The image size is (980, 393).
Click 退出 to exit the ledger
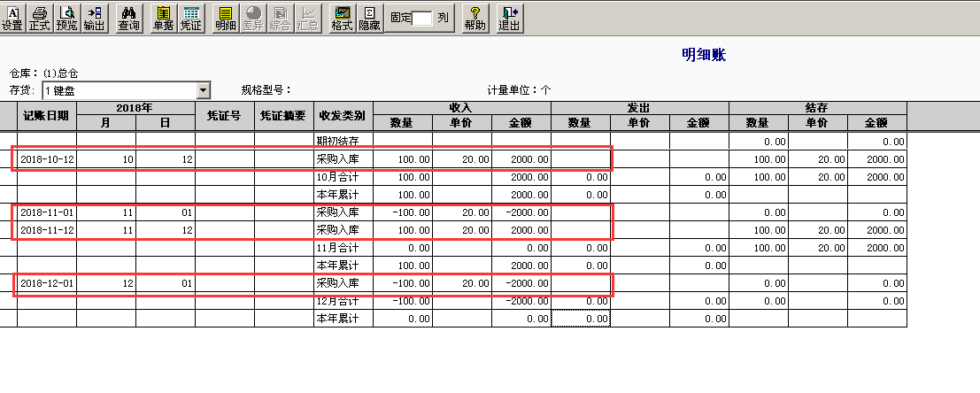[x=509, y=17]
